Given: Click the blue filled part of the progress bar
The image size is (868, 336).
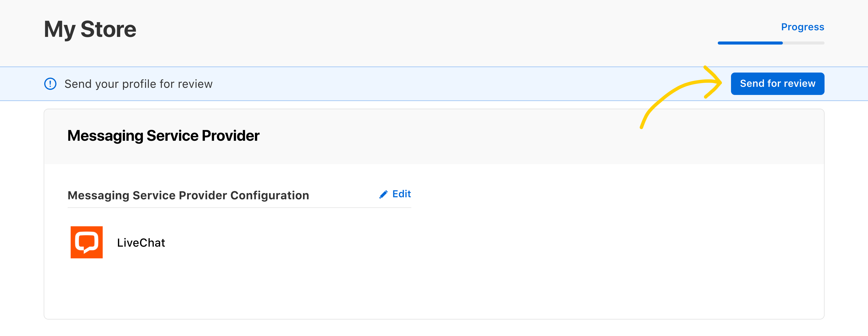Looking at the screenshot, I should [x=750, y=43].
